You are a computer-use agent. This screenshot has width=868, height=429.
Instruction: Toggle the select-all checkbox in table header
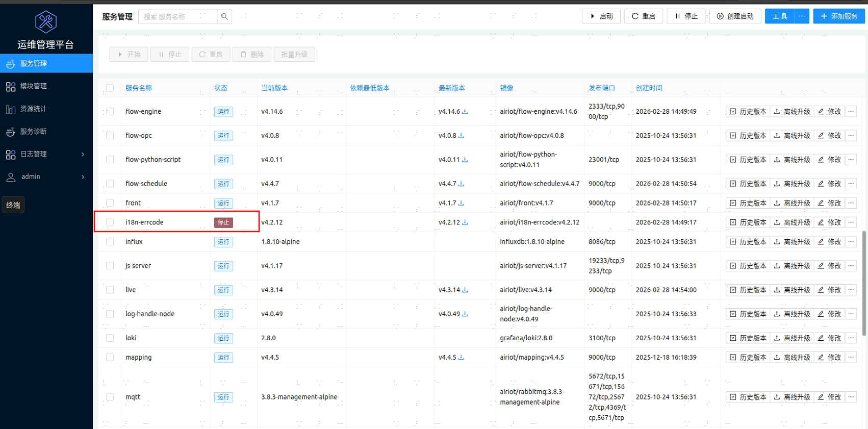pos(110,88)
